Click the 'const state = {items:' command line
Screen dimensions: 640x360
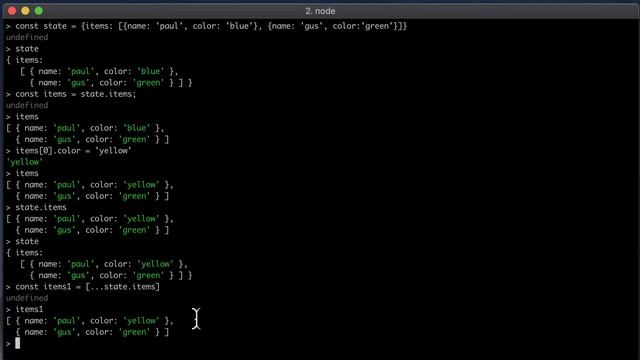(x=207, y=26)
